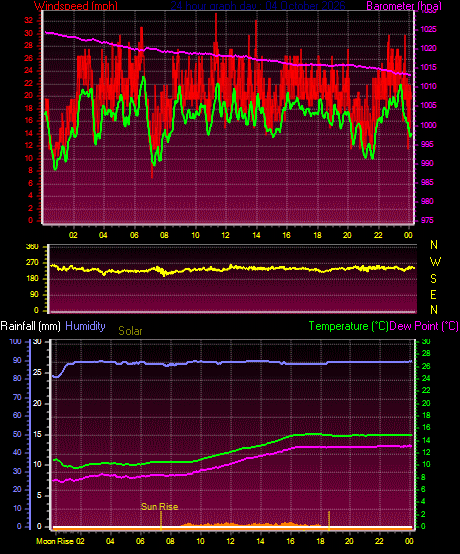Click the sunrise vertical marker line
The height and width of the screenshot is (554, 460).
(x=161, y=520)
